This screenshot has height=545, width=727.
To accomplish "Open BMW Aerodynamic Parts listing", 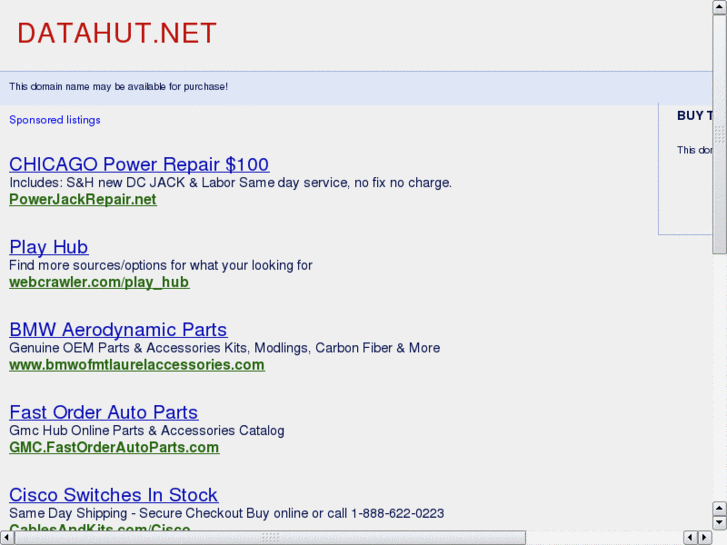I will coord(118,330).
